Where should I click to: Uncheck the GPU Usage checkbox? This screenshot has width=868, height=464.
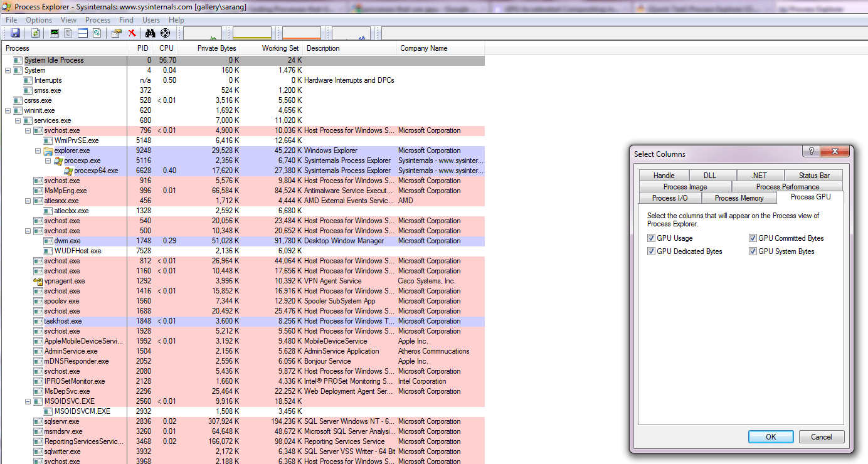pos(651,238)
